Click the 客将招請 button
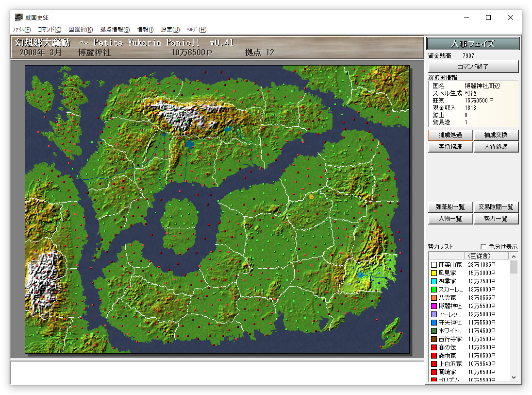 coord(450,147)
